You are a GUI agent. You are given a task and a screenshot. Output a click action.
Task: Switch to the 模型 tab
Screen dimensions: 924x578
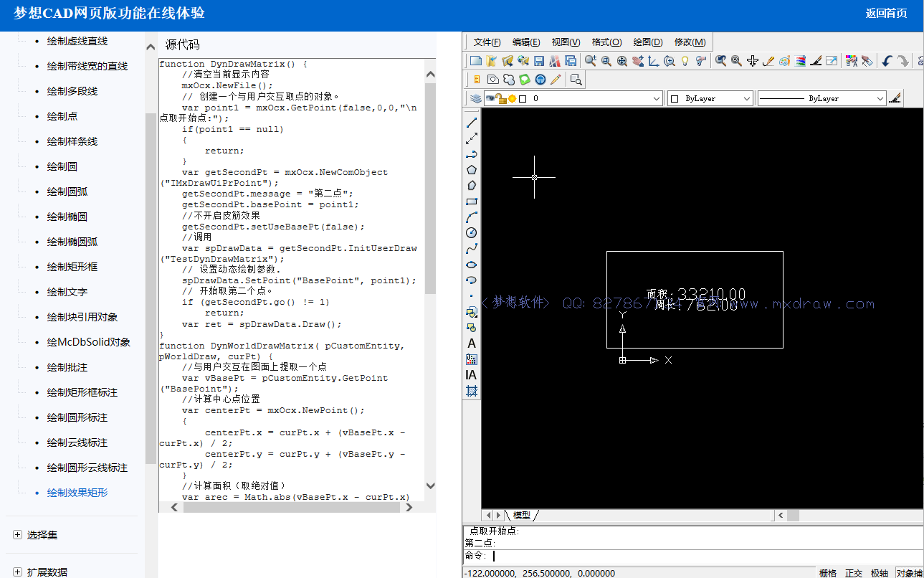[521, 515]
